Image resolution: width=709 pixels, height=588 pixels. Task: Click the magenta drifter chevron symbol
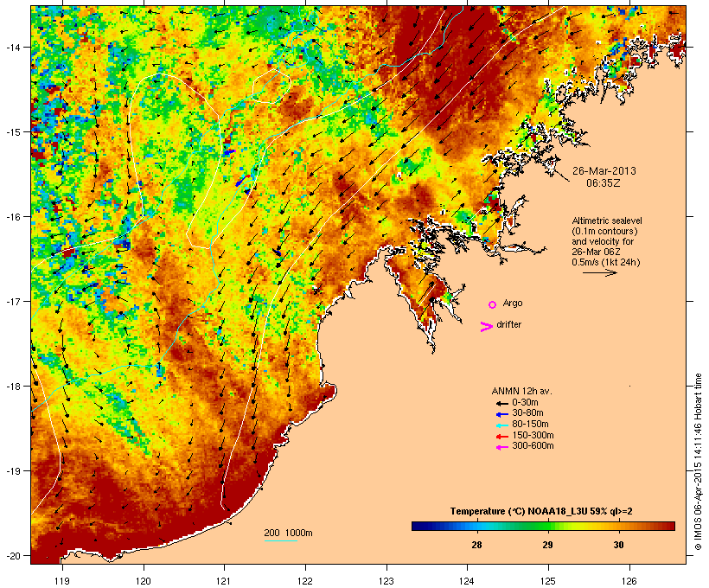[486, 327]
